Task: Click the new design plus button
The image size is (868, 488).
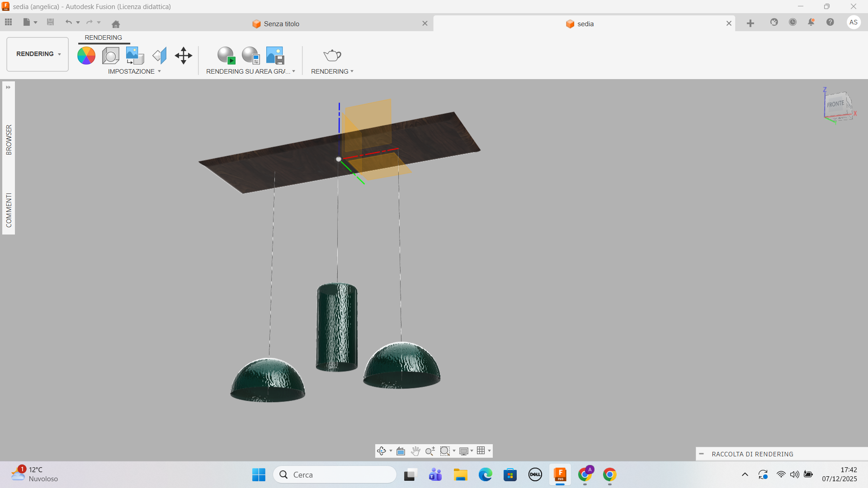Action: pos(750,23)
